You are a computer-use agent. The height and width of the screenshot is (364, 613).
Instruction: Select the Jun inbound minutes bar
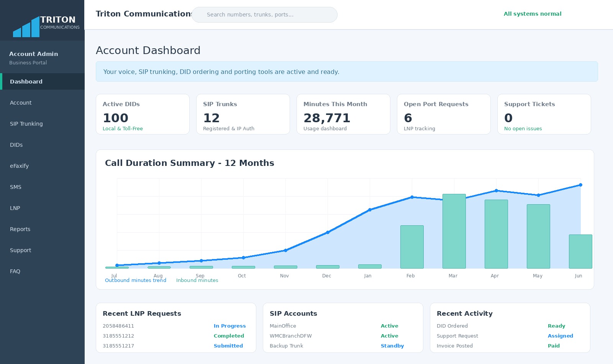pos(580,251)
